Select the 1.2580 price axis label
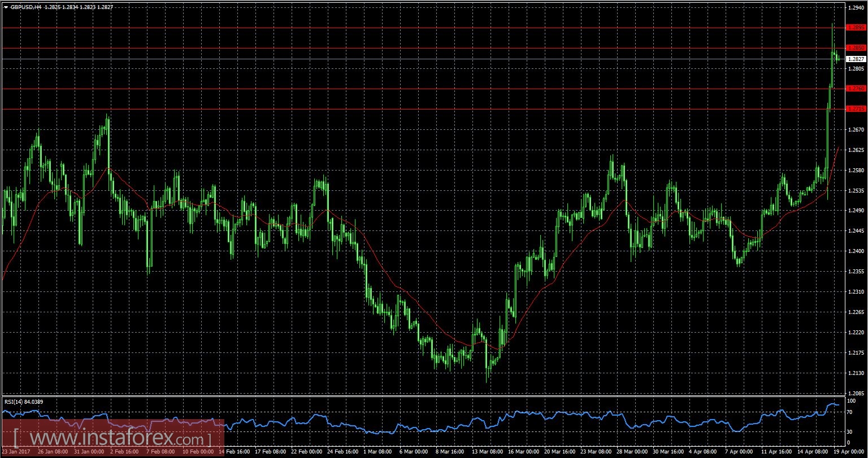868x458 pixels. point(856,170)
